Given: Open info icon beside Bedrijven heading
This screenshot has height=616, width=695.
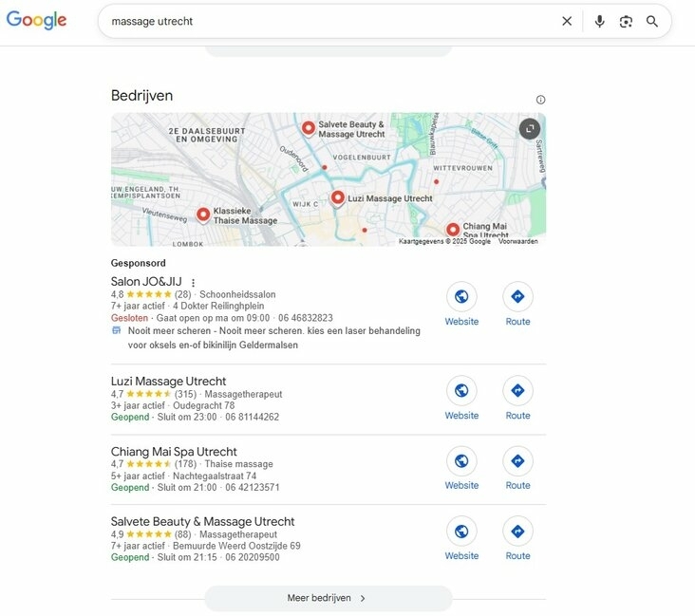Looking at the screenshot, I should click(540, 100).
